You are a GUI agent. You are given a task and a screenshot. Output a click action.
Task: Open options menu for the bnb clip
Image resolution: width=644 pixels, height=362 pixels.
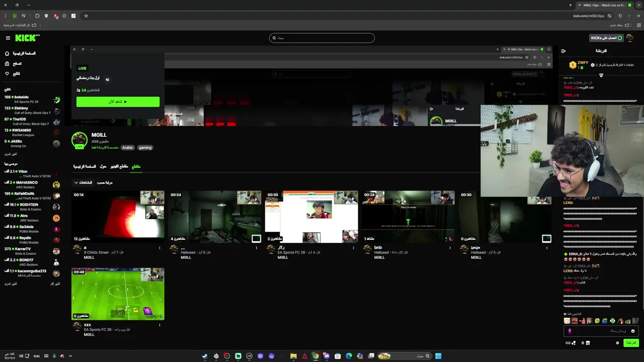450,247
